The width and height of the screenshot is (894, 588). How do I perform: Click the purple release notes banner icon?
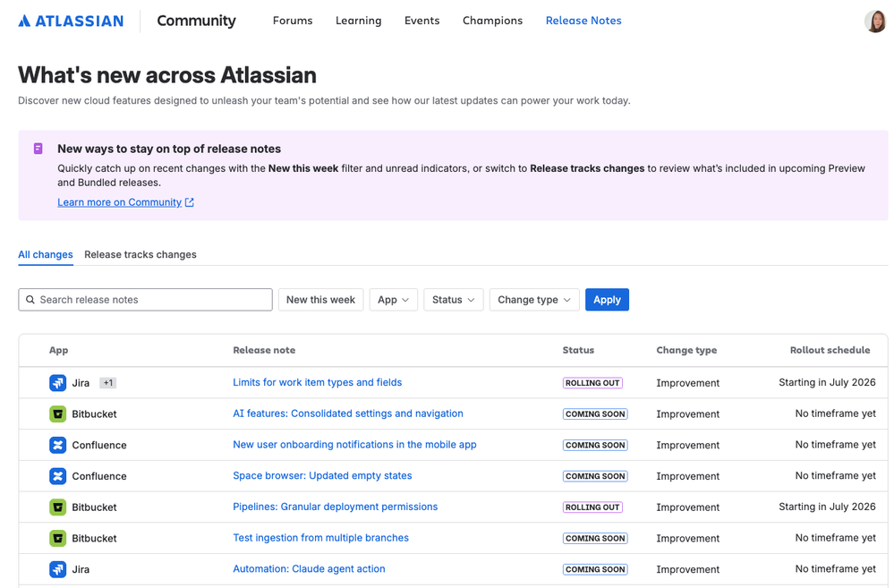38,149
